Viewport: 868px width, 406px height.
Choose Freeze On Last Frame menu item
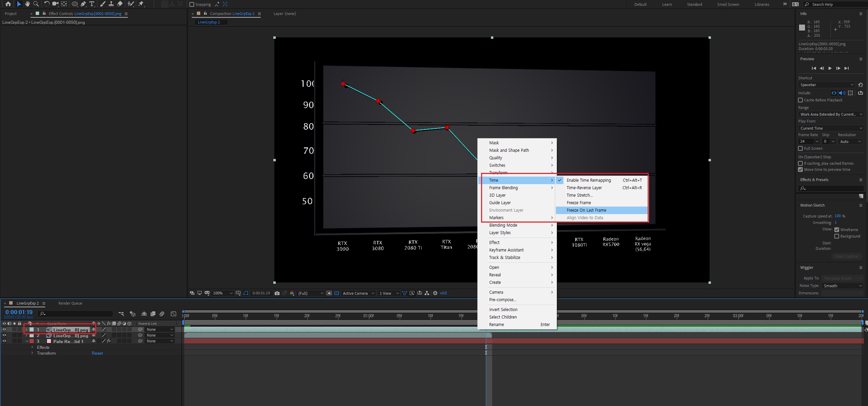(586, 210)
